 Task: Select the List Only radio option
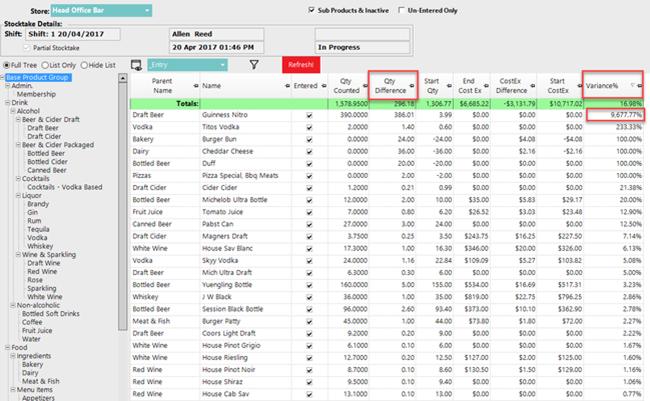click(x=48, y=65)
